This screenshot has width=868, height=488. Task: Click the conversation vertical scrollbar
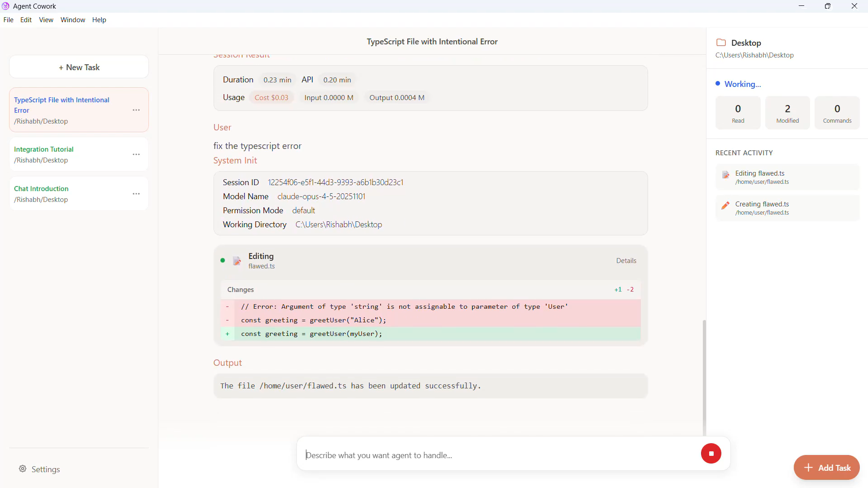point(704,376)
